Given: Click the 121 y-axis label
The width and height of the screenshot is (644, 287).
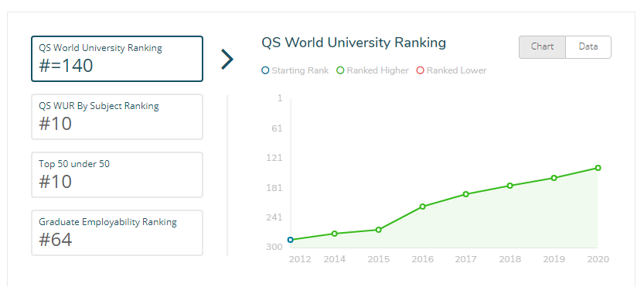Looking at the screenshot, I should 274,158.
